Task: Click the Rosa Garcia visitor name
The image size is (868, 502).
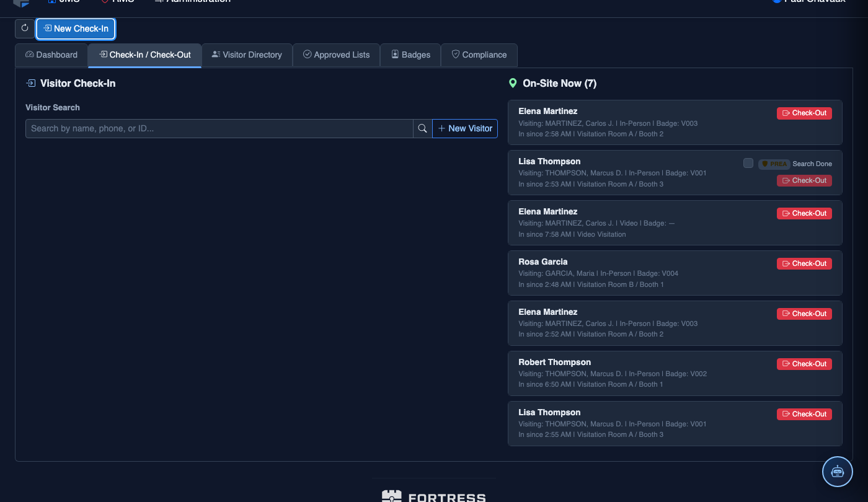Action: click(543, 262)
